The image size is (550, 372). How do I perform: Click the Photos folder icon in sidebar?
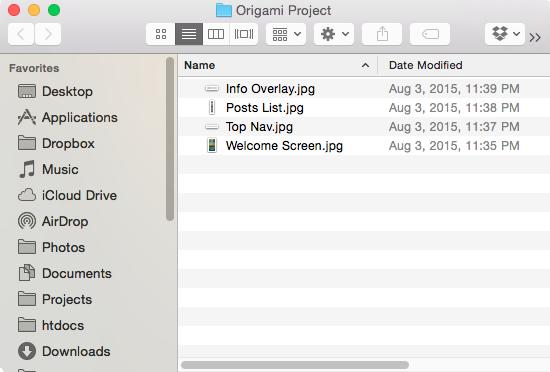click(27, 246)
